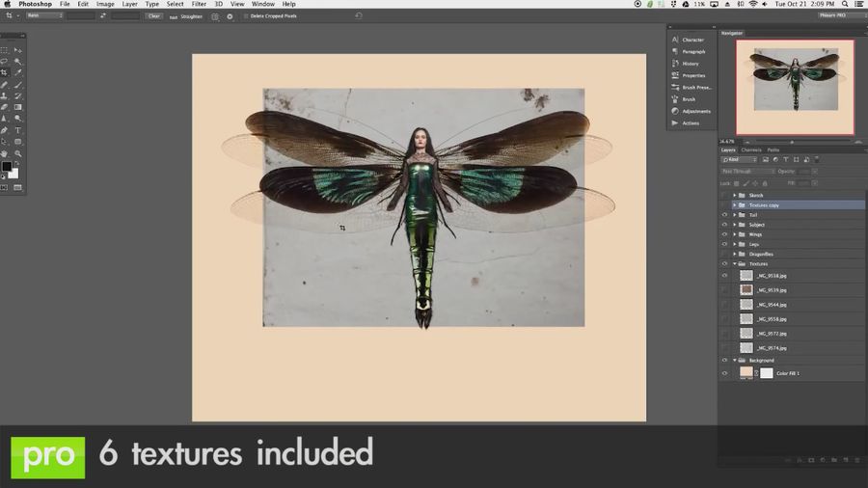Expand the Tail group
Image resolution: width=868 pixels, height=488 pixels.
pyautogui.click(x=735, y=215)
